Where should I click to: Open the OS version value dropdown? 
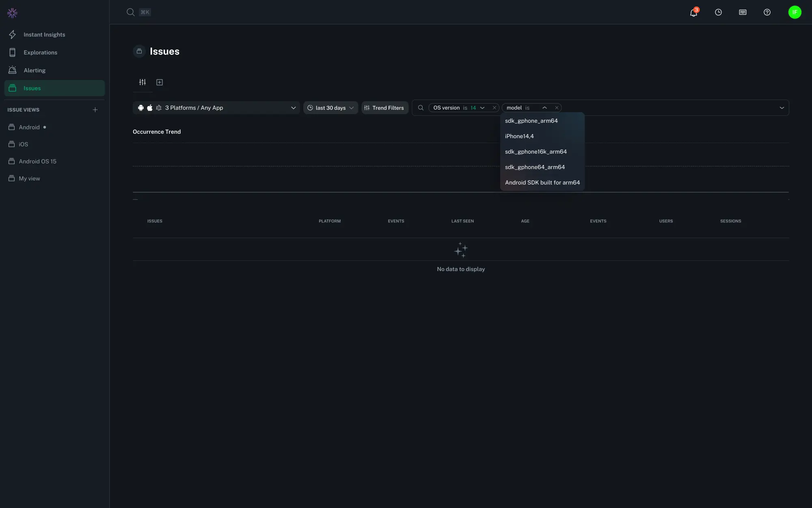click(x=483, y=108)
